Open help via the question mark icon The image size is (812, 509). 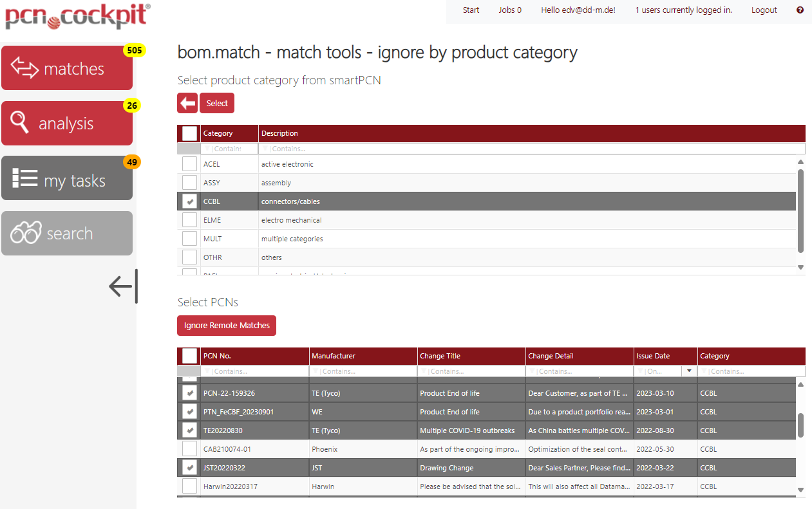tap(800, 10)
